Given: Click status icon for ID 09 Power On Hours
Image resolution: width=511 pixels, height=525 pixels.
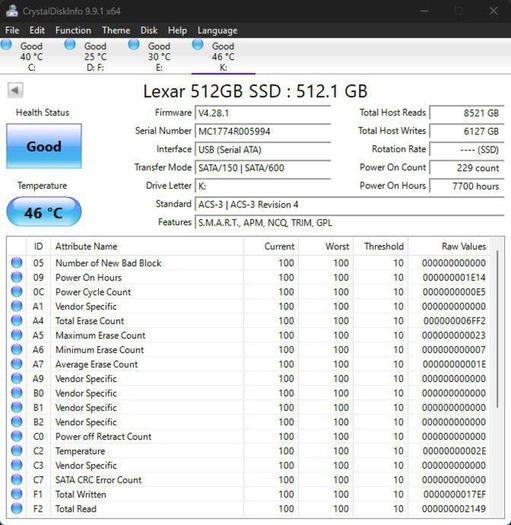Looking at the screenshot, I should pos(16,277).
